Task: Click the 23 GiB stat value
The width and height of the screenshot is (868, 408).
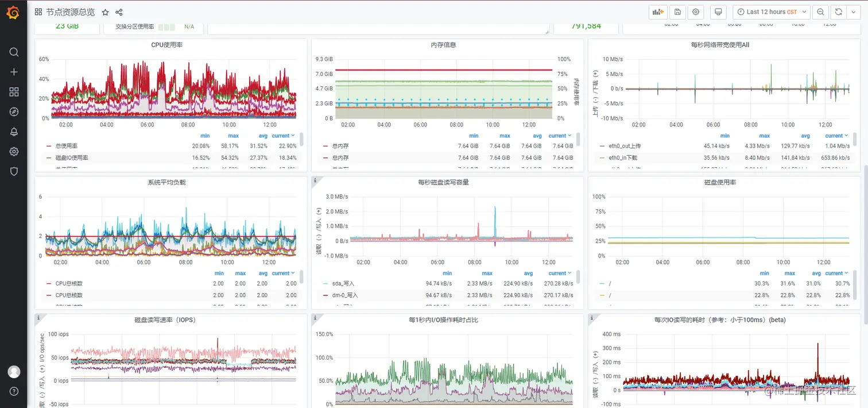Action: pos(67,26)
